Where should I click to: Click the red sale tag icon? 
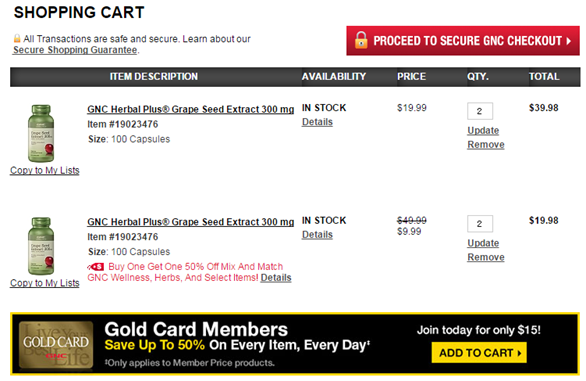[96, 267]
